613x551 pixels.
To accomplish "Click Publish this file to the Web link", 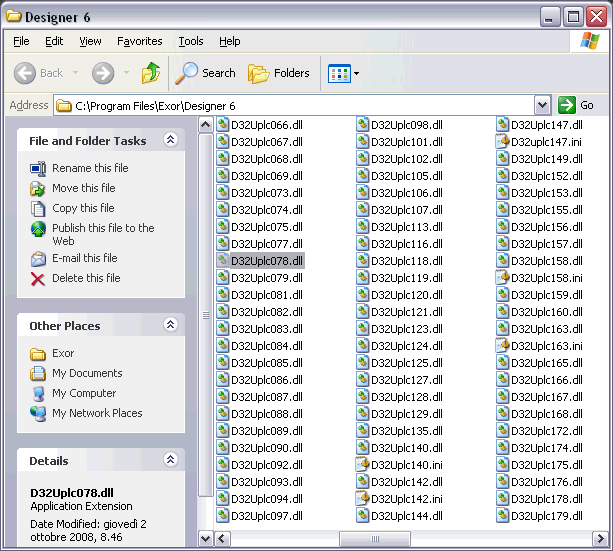I will 103,234.
